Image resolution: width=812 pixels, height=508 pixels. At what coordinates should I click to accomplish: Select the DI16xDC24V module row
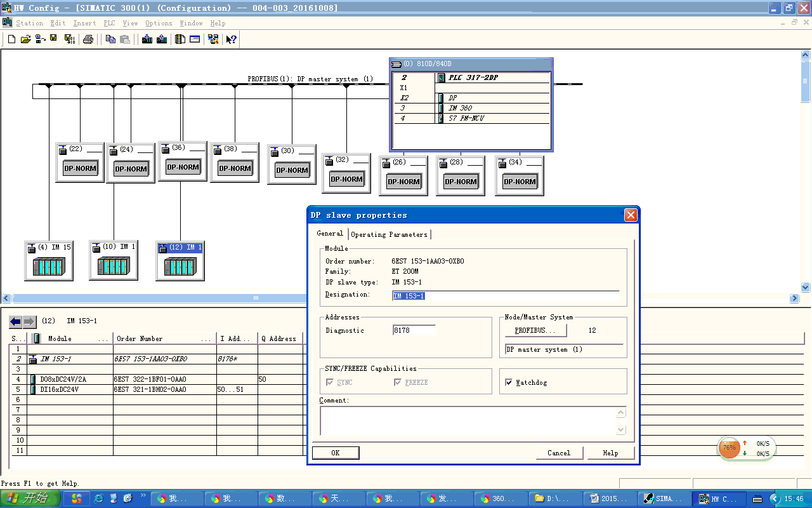pos(59,389)
